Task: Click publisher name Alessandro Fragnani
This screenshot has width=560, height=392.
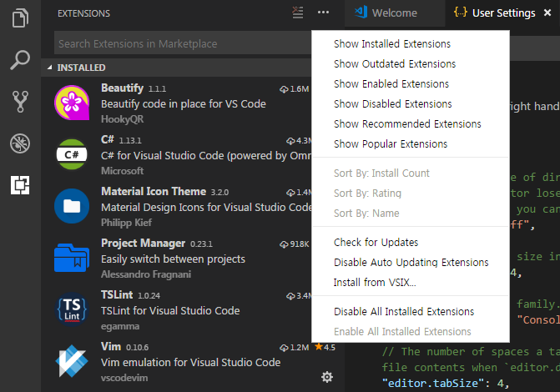Action: pyautogui.click(x=146, y=274)
